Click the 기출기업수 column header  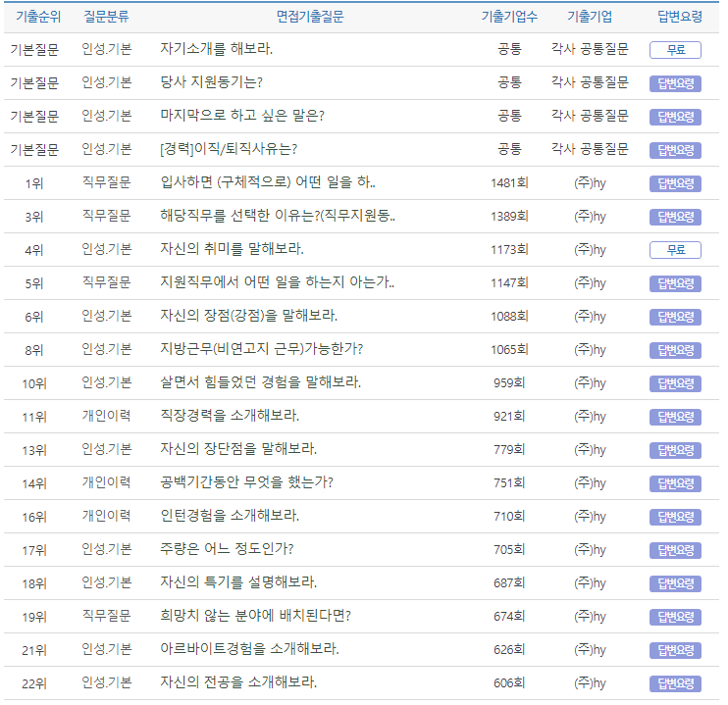[508, 17]
